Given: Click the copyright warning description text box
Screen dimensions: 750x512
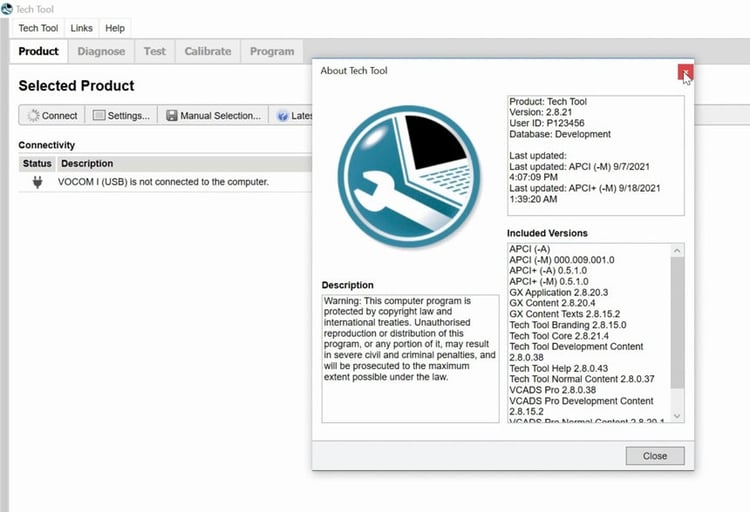Looking at the screenshot, I should pyautogui.click(x=410, y=358).
